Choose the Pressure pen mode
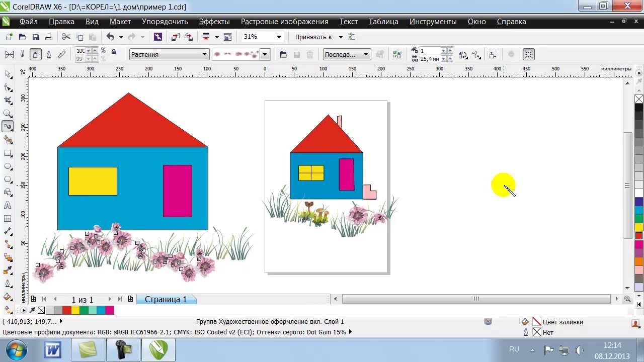The height and width of the screenshot is (362, 644). [x=62, y=54]
